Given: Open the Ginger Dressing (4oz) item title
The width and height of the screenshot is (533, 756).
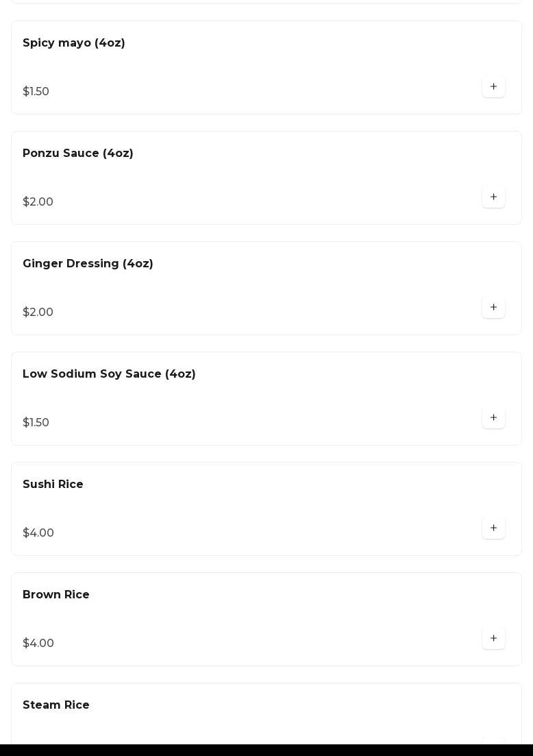Looking at the screenshot, I should (x=88, y=264).
